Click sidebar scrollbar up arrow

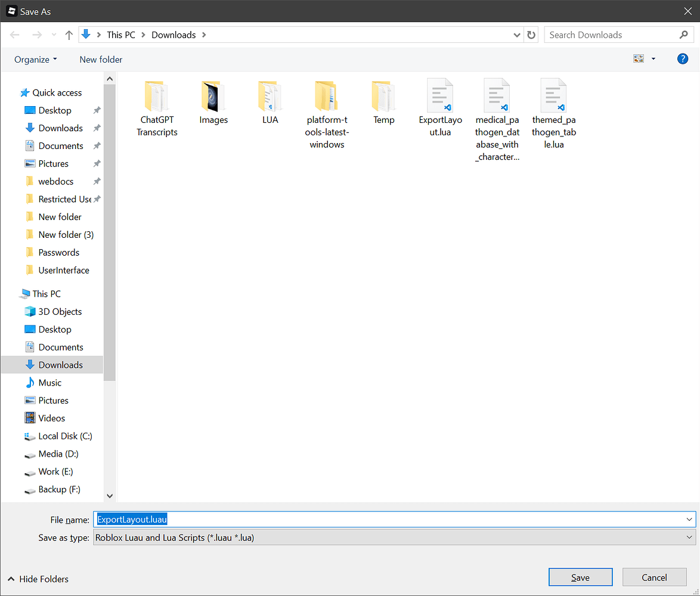[x=110, y=79]
